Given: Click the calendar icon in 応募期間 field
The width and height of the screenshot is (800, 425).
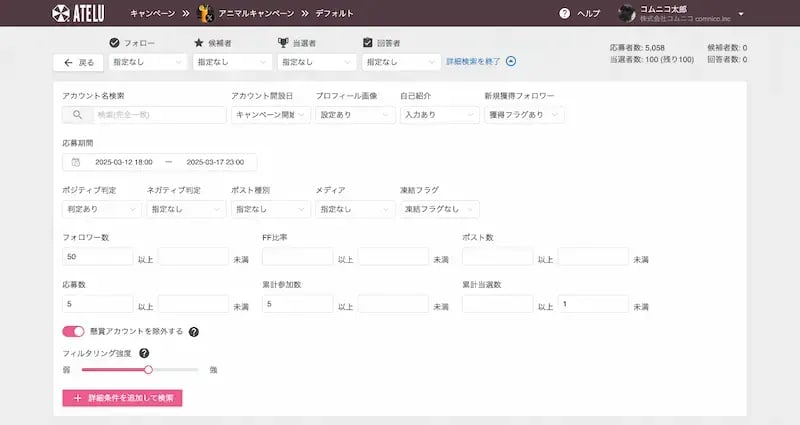Looking at the screenshot, I should coord(76,162).
